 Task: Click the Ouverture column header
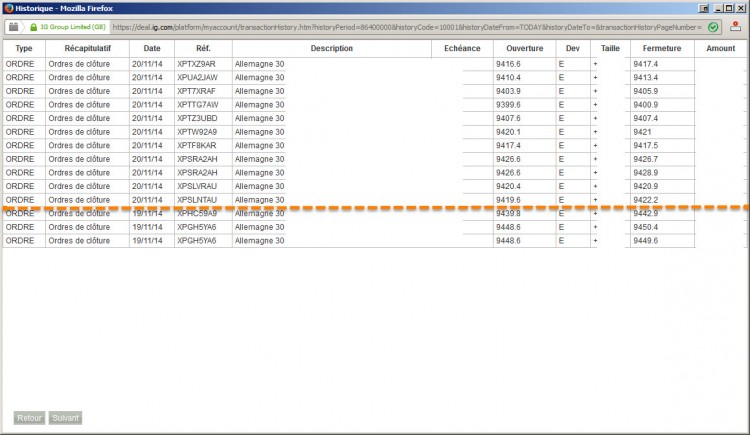point(525,48)
